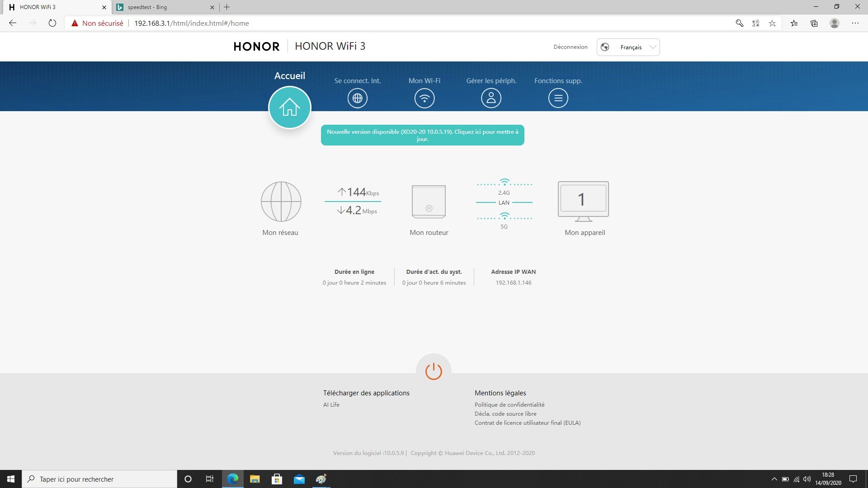Open Microsoft Edge in taskbar
This screenshot has width=868, height=488.
tap(232, 479)
